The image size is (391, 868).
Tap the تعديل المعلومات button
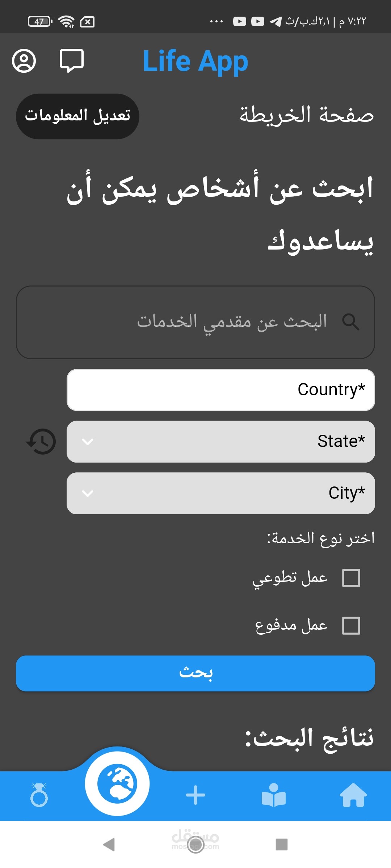tap(77, 116)
